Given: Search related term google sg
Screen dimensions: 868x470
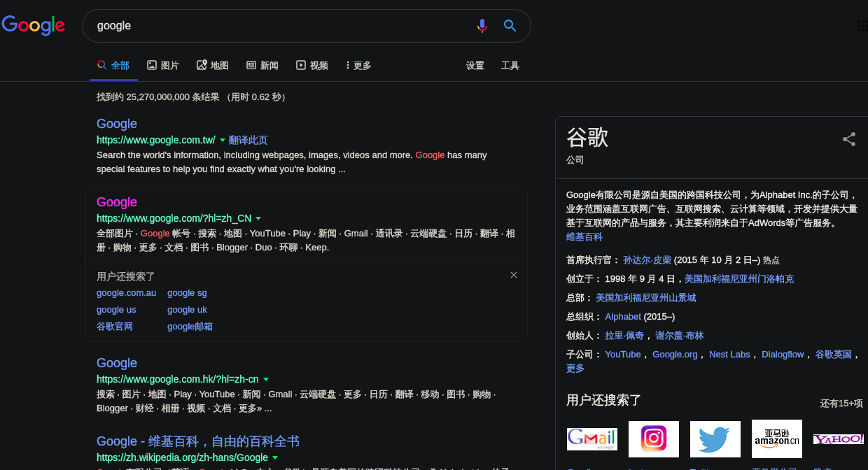Looking at the screenshot, I should [x=187, y=293].
